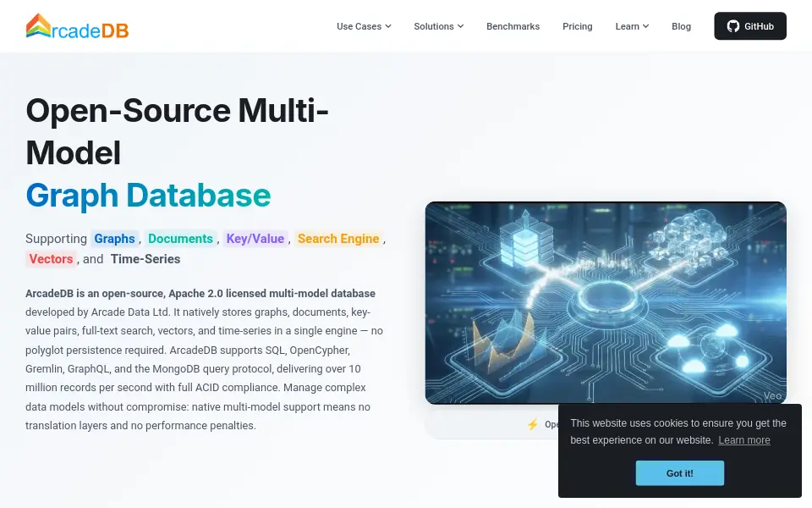Screen dimensions: 812x508
Task: Expand the Solutions dropdown chevron
Action: click(460, 26)
